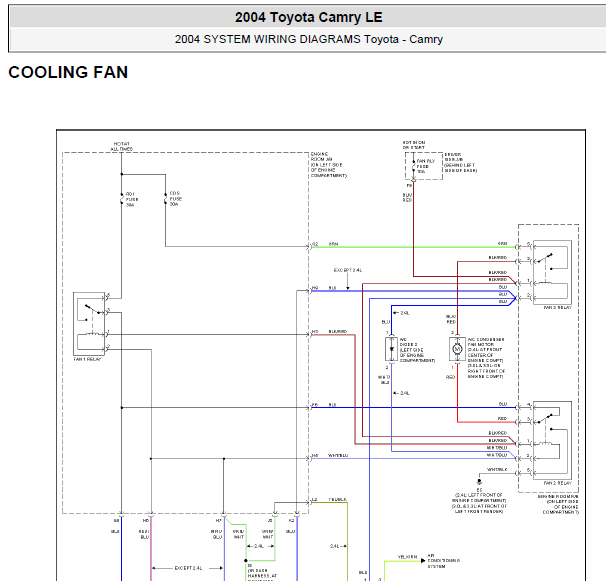Viewport: 606px width, 581px height.
Task: Click the green G2 wire's left "GRN" label
Action: click(333, 244)
